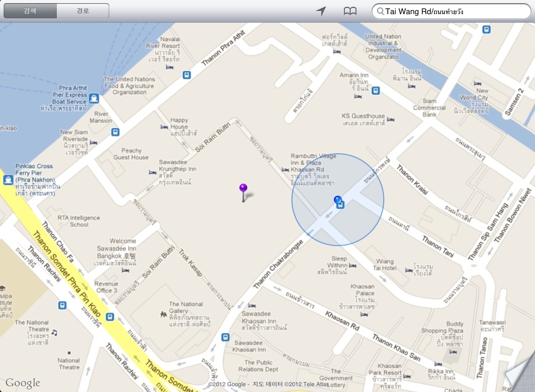Tap the Wiang Tai Hotel label

(x=384, y=264)
